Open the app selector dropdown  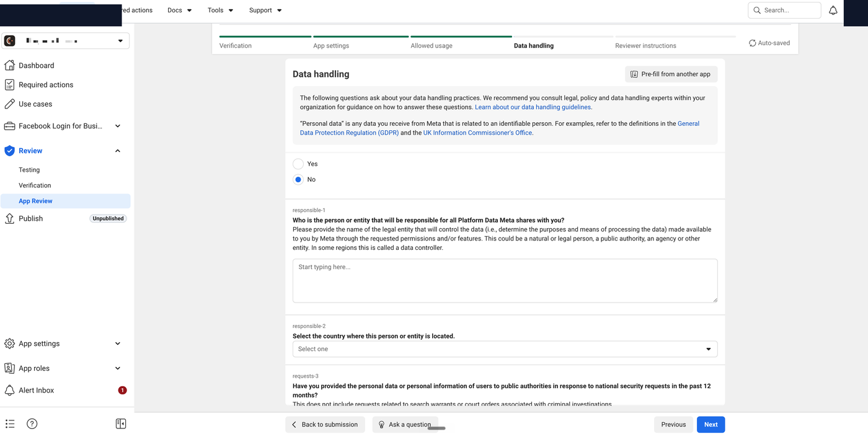[65, 41]
